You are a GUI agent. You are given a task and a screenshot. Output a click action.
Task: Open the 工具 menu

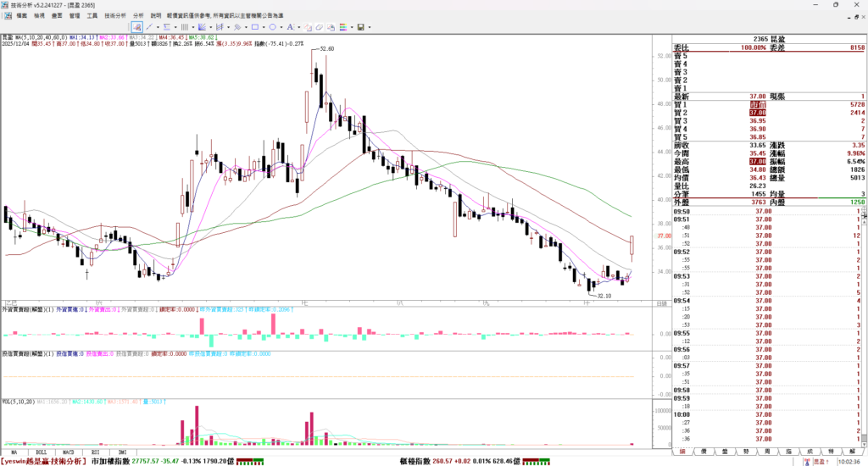(92, 15)
